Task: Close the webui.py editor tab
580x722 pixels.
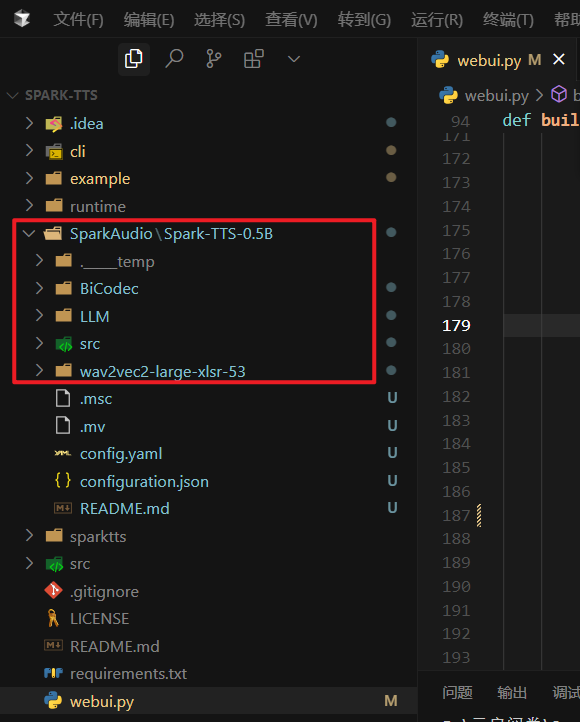Action: (559, 59)
